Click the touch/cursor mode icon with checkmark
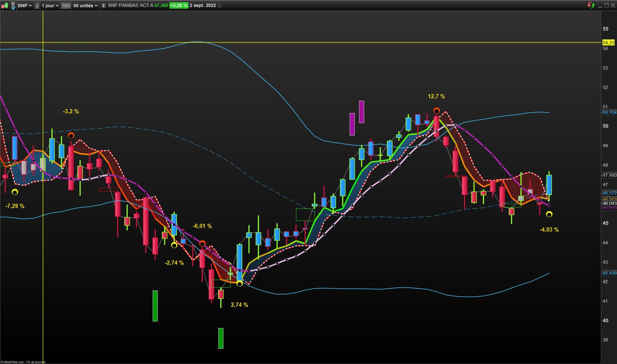This screenshot has width=617, height=364. coord(13,5)
